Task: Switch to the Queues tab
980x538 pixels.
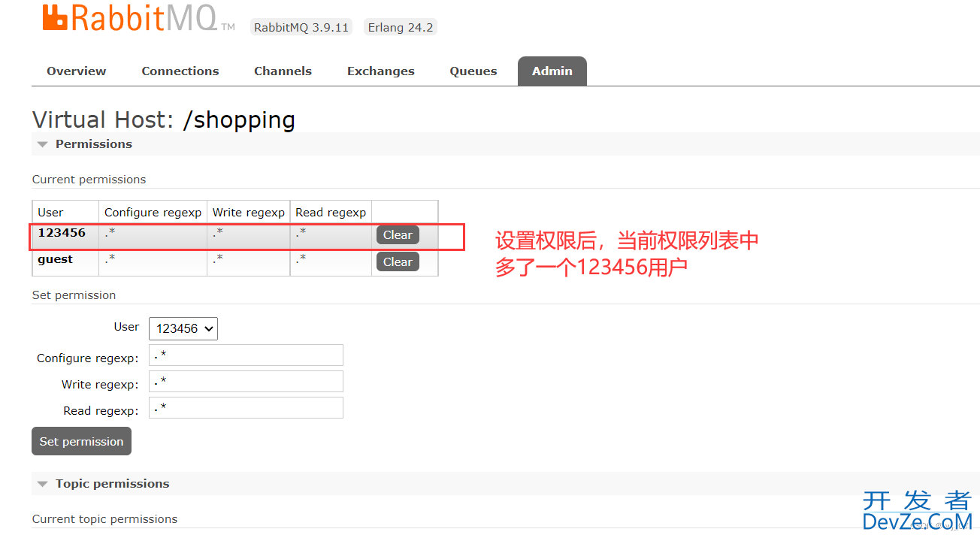Action: tap(473, 71)
